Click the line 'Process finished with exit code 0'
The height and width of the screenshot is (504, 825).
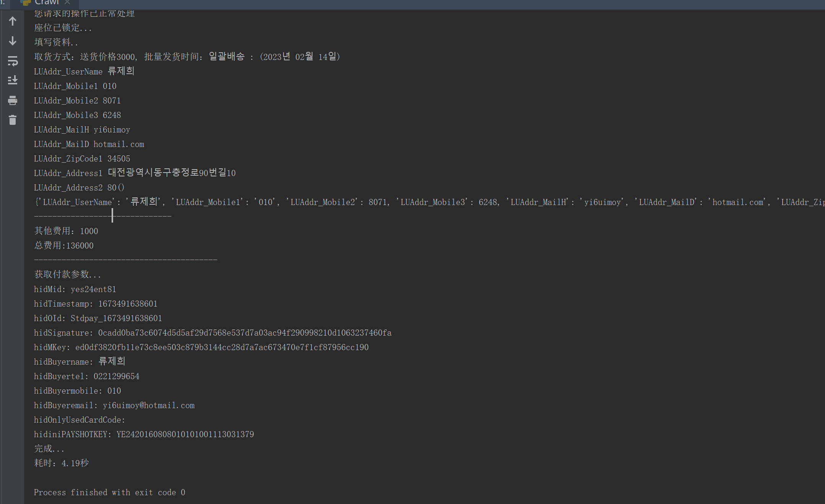109,493
